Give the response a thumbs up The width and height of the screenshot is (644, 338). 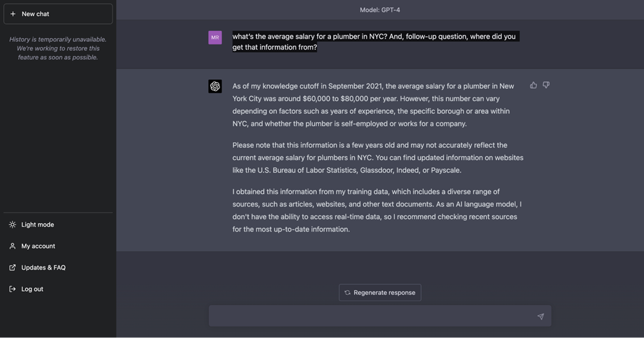533,85
